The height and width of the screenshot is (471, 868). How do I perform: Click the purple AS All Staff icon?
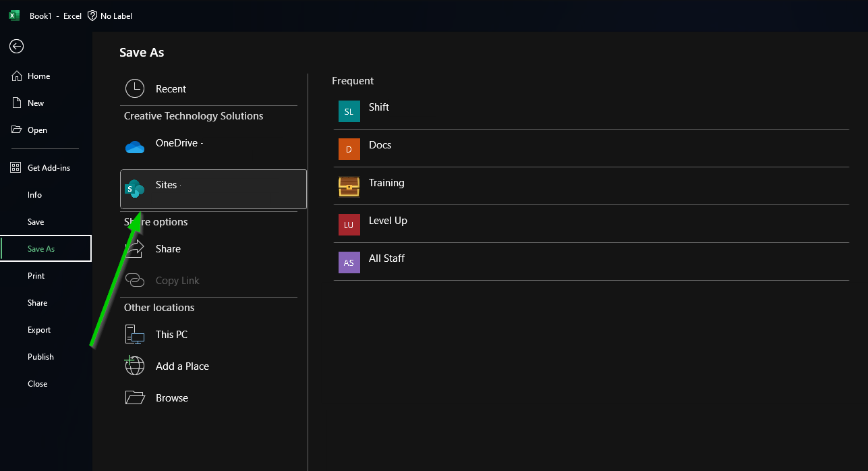click(x=349, y=262)
